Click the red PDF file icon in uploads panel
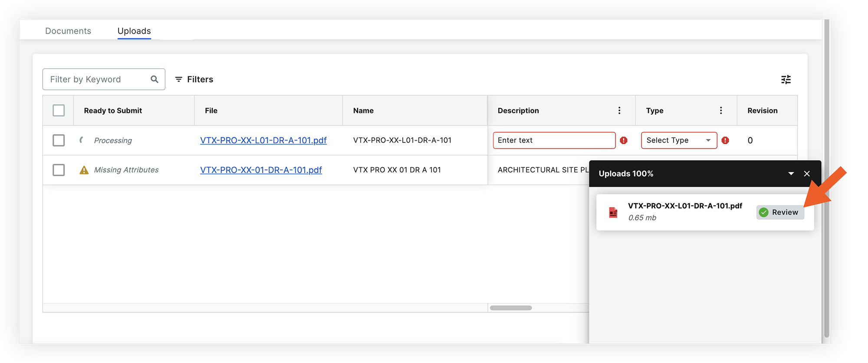This screenshot has width=868, height=363. click(613, 212)
